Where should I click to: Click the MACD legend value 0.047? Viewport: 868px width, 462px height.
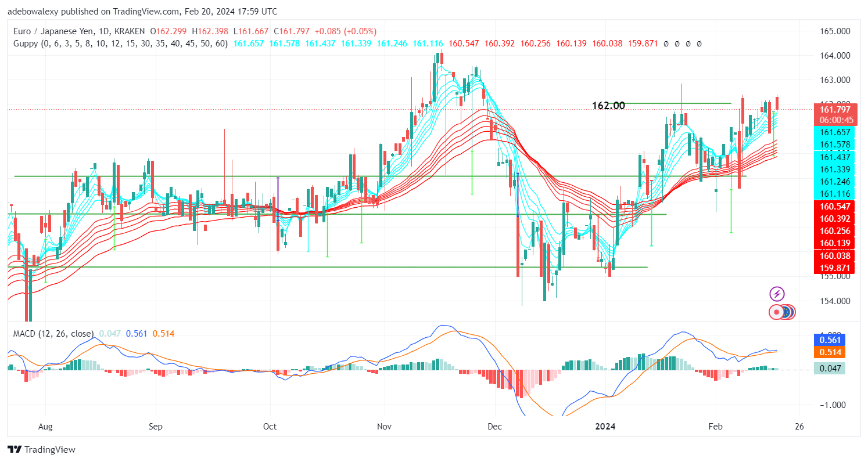110,334
